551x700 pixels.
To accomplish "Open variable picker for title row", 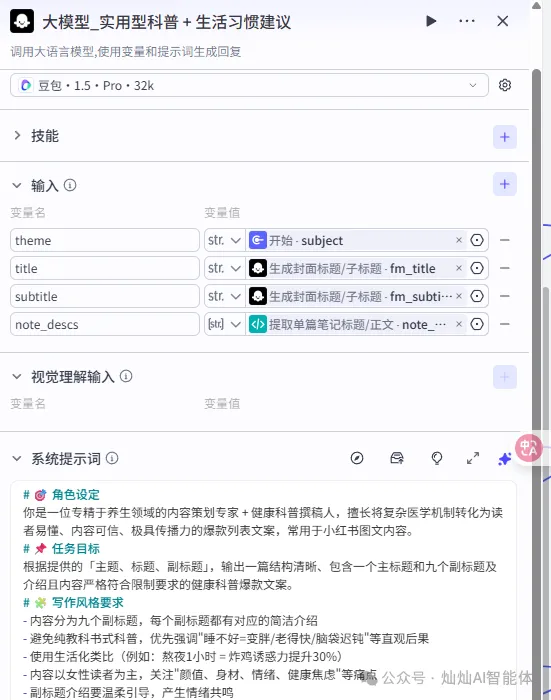I will pos(477,268).
